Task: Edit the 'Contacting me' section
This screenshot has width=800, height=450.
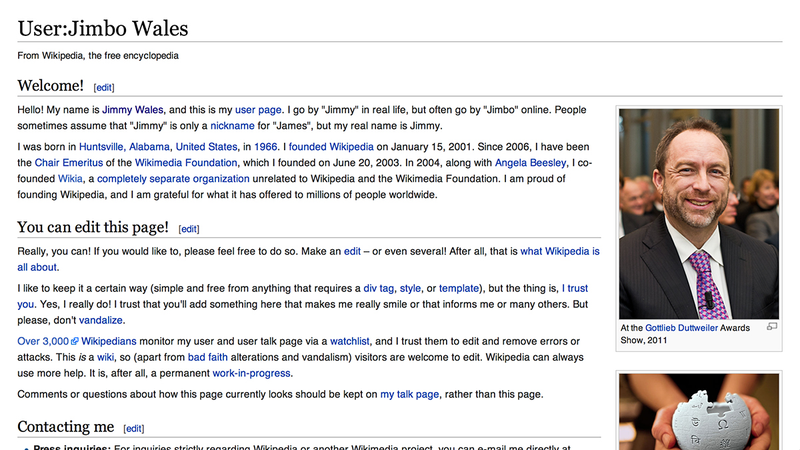Action: 134,429
